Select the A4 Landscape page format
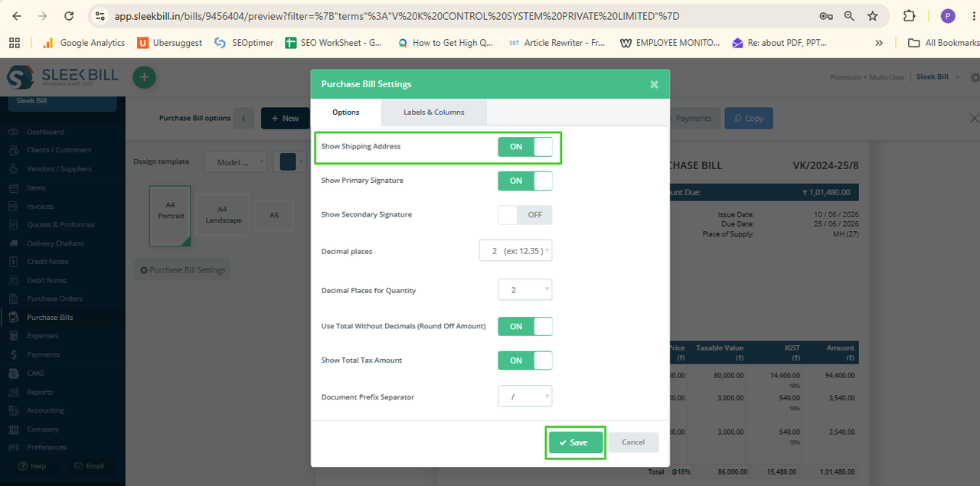 tap(223, 214)
